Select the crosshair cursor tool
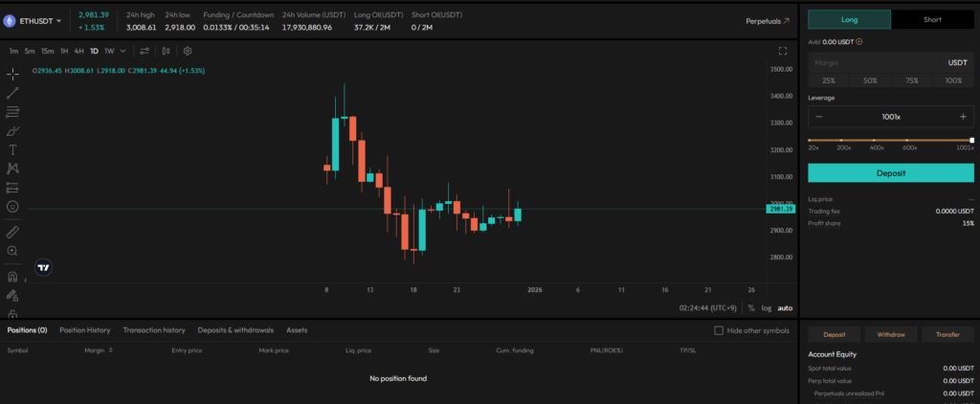Image resolution: width=980 pixels, height=404 pixels. coord(12,74)
